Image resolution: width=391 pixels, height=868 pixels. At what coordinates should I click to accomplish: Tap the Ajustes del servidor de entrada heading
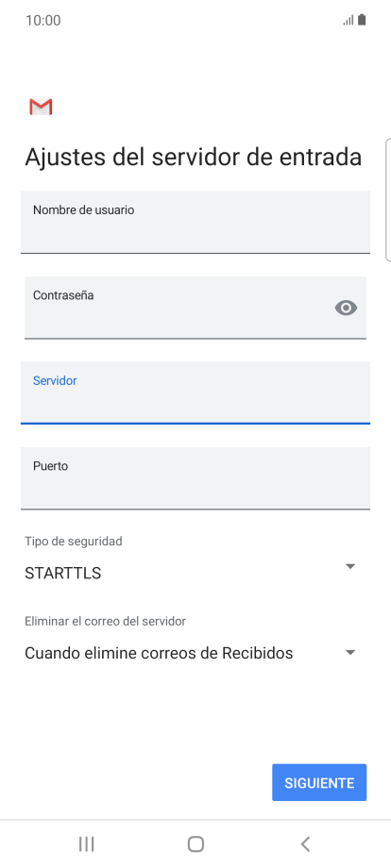(x=194, y=158)
